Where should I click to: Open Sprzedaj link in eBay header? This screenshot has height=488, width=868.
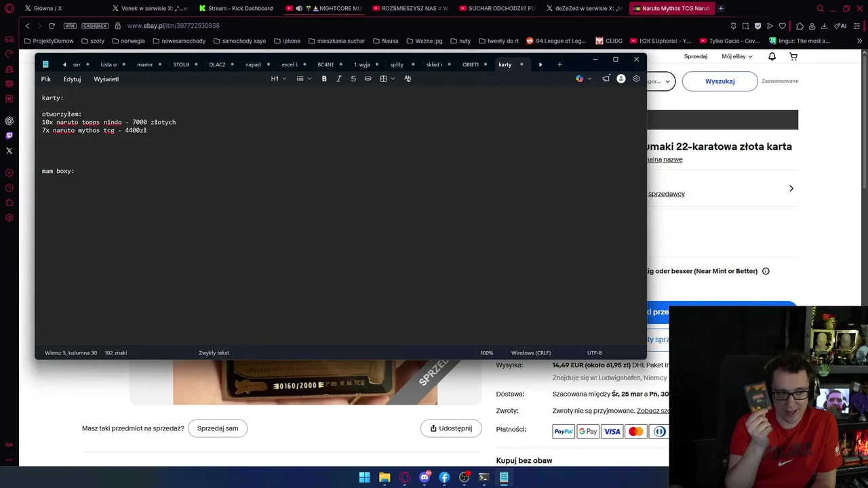point(696,56)
